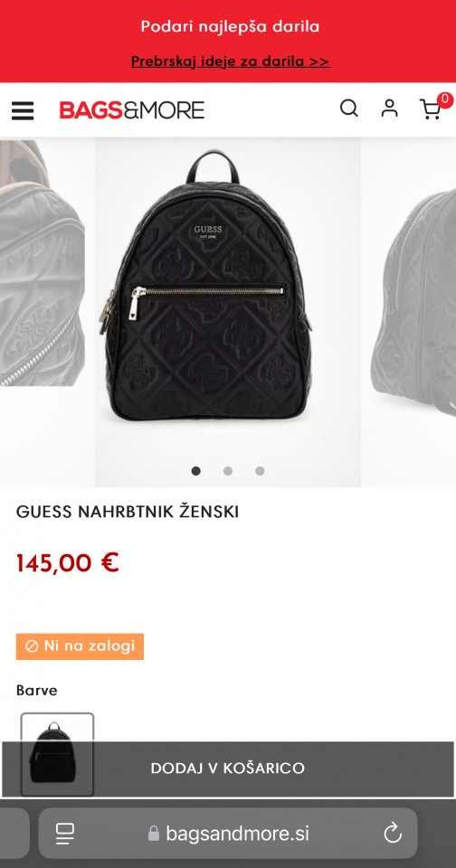The height and width of the screenshot is (868, 456).
Task: Click the BAGS&MORE logo
Action: pyautogui.click(x=132, y=109)
